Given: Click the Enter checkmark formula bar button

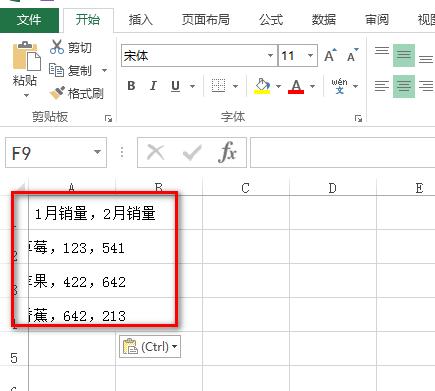Looking at the screenshot, I should 192,153.
